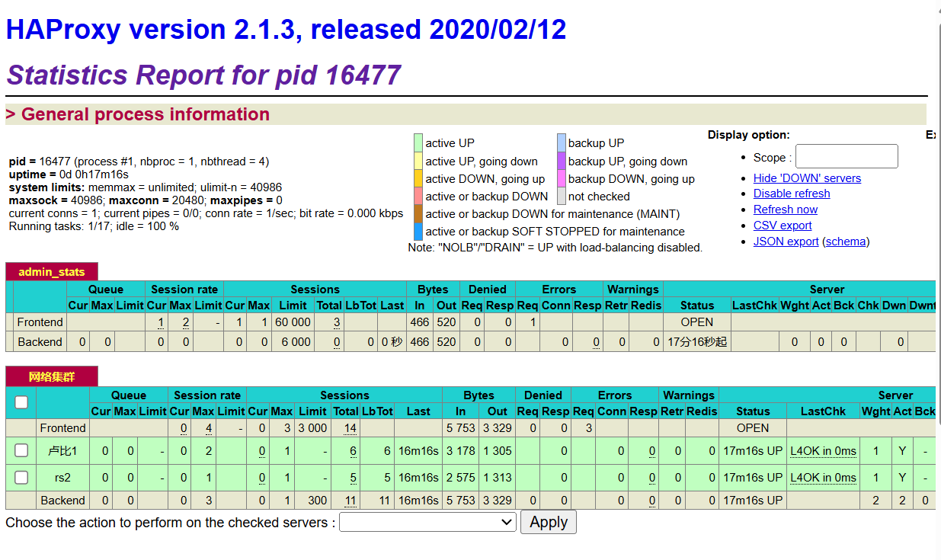Tick the checkbox for server rs2
Image resolution: width=941 pixels, height=560 pixels.
click(x=21, y=477)
